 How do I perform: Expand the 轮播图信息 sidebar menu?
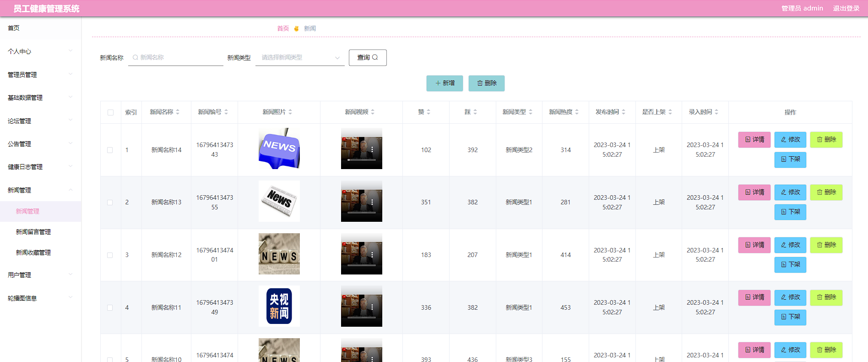[41, 298]
